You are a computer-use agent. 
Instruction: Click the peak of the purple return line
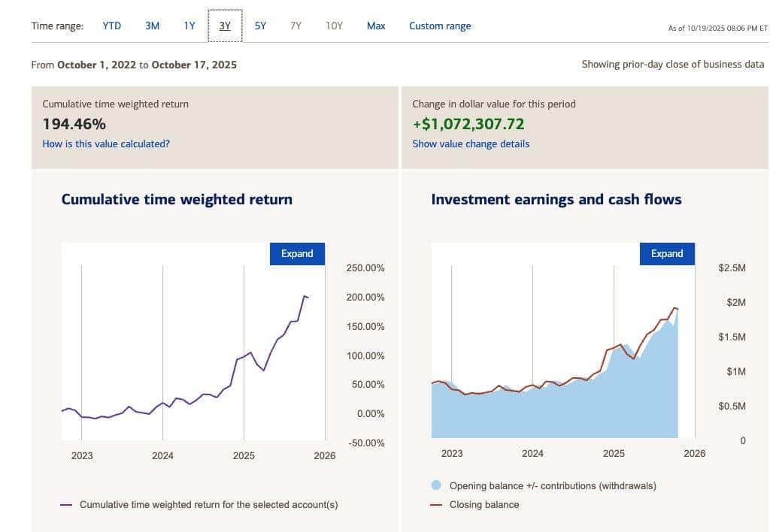pyautogui.click(x=305, y=296)
